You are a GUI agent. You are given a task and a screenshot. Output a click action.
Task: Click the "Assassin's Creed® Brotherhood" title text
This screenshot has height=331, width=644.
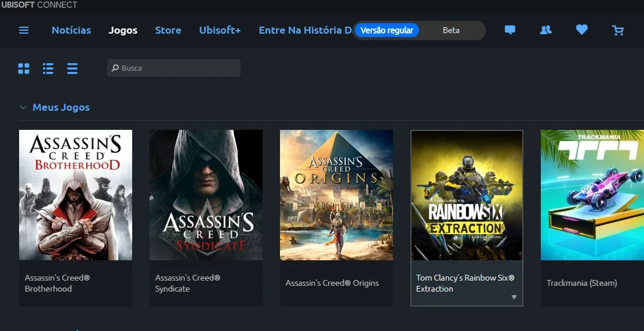pos(57,283)
